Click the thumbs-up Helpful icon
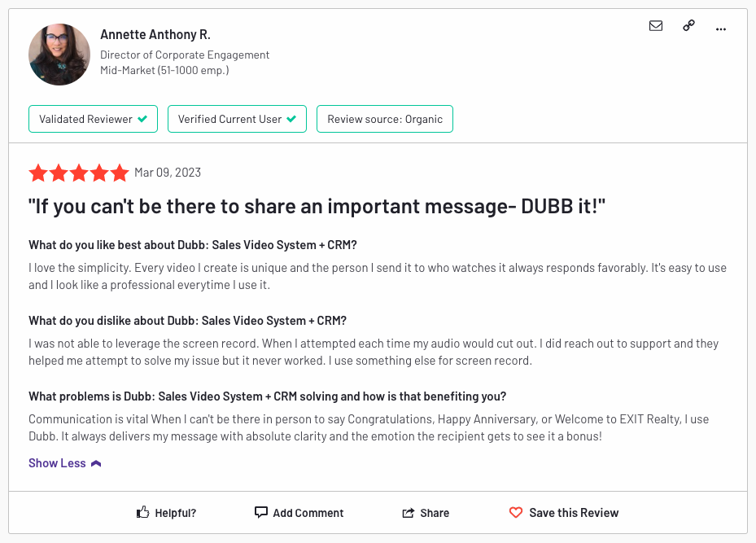 pyautogui.click(x=142, y=512)
